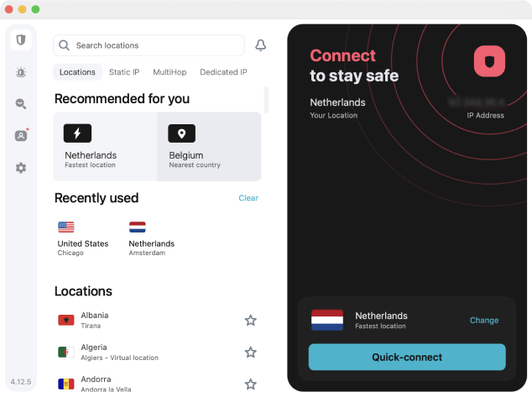Choose United States Chicago from recently used
Viewport: 532px width, 397px height.
(x=82, y=238)
